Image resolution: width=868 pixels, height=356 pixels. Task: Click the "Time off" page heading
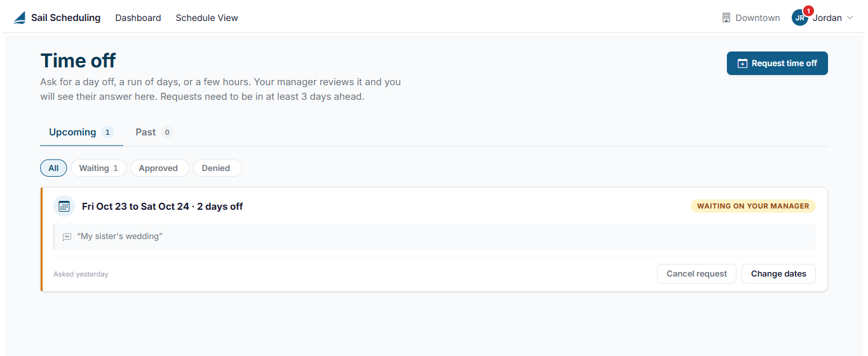click(78, 60)
